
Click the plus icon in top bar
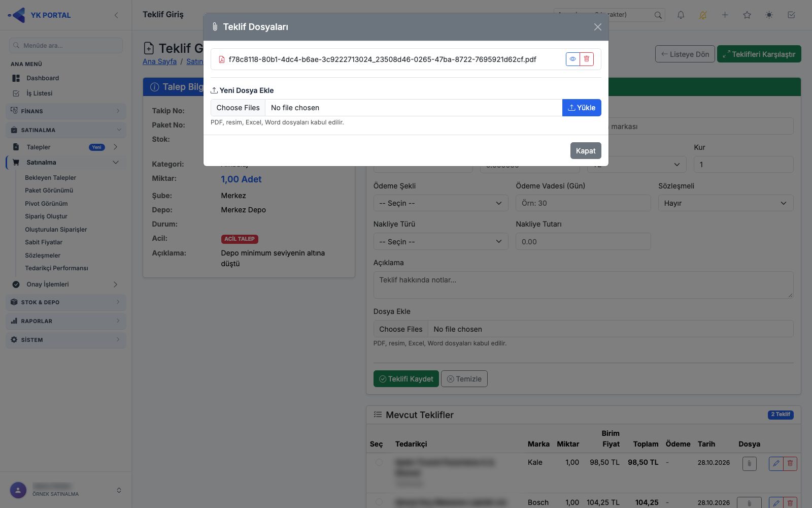725,15
